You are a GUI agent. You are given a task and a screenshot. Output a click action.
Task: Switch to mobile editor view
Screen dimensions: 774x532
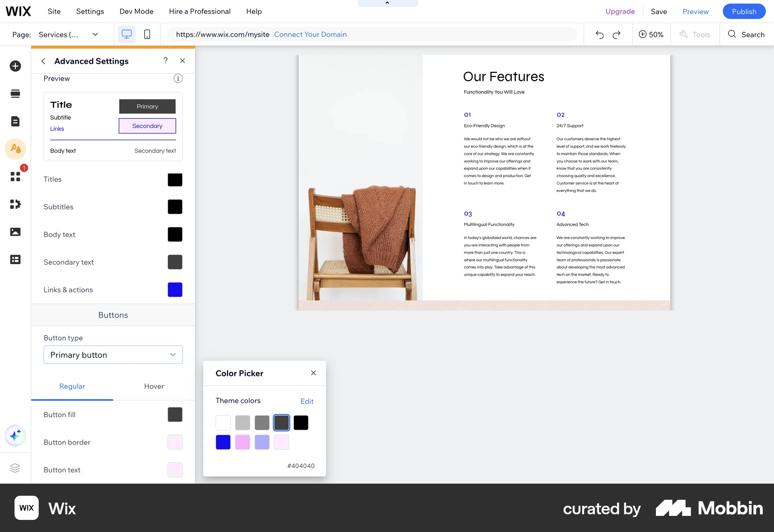[x=147, y=34]
